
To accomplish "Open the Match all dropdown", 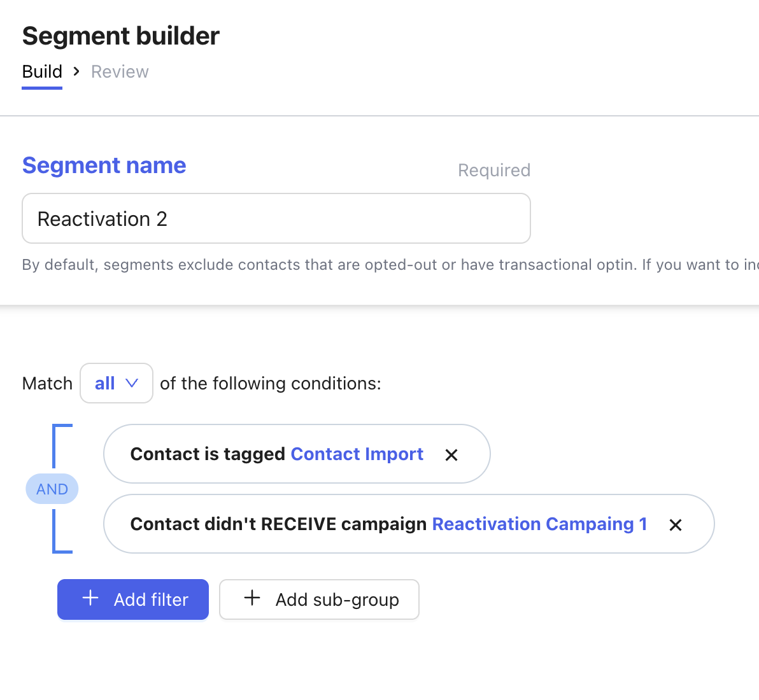I will [x=116, y=383].
